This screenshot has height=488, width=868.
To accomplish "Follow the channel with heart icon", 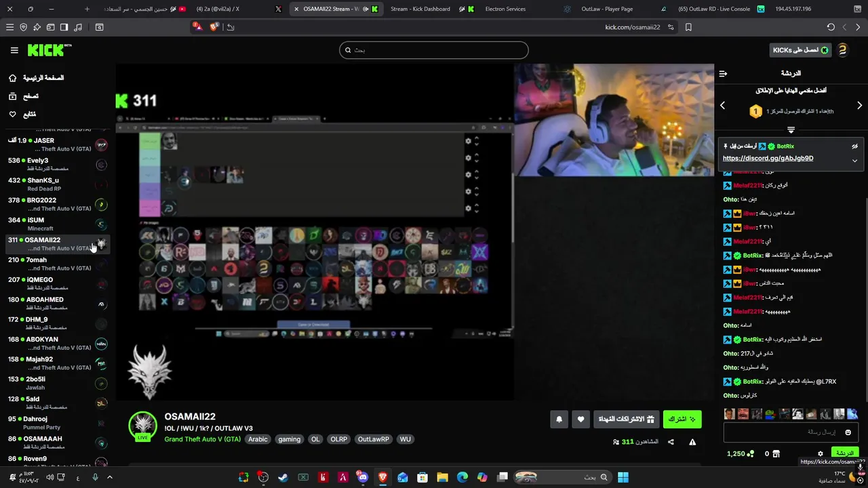I will tap(580, 420).
